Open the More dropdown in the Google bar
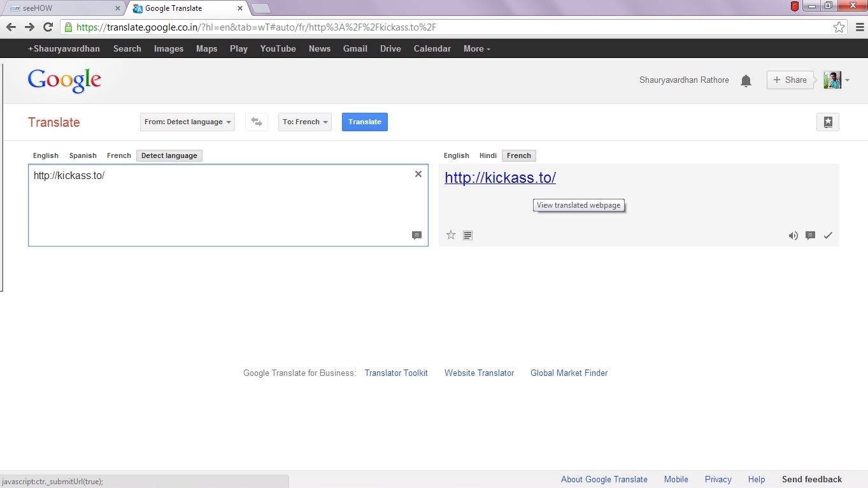This screenshot has height=488, width=868. 477,48
